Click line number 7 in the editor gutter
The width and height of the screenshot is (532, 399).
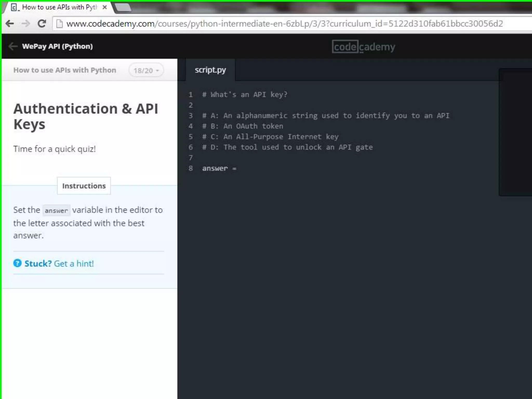[x=191, y=158]
